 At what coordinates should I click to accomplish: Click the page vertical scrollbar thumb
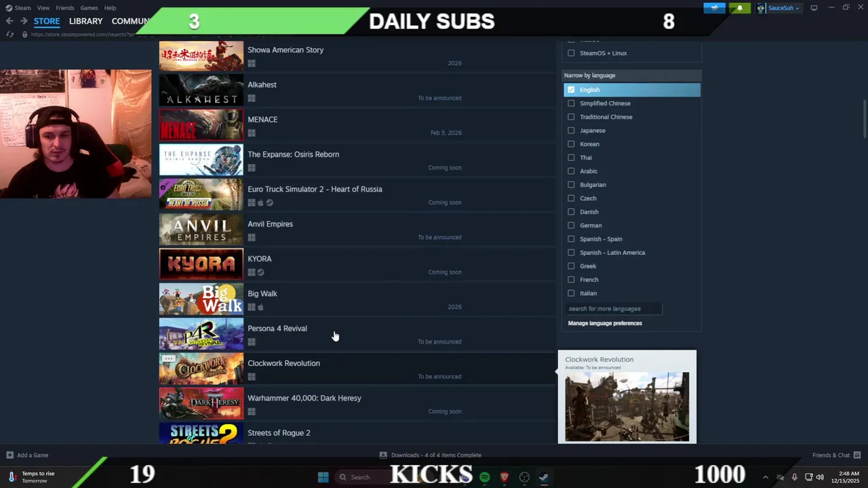coord(864,118)
